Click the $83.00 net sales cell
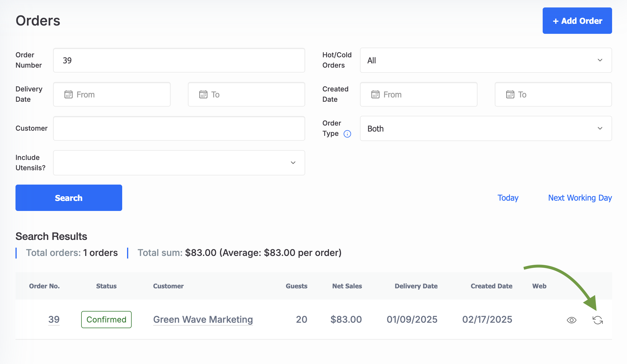The height and width of the screenshot is (364, 627). (346, 319)
